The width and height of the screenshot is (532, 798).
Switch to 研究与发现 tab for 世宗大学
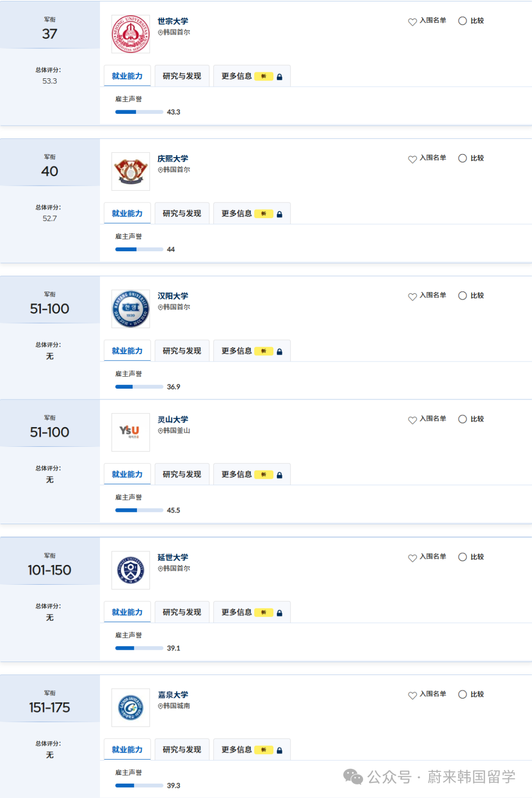pyautogui.click(x=182, y=76)
